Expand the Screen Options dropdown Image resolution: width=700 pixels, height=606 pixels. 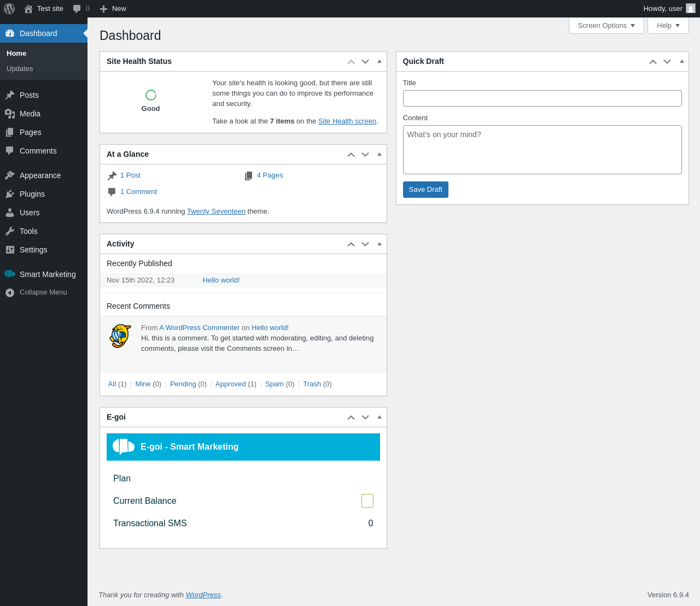coord(606,25)
